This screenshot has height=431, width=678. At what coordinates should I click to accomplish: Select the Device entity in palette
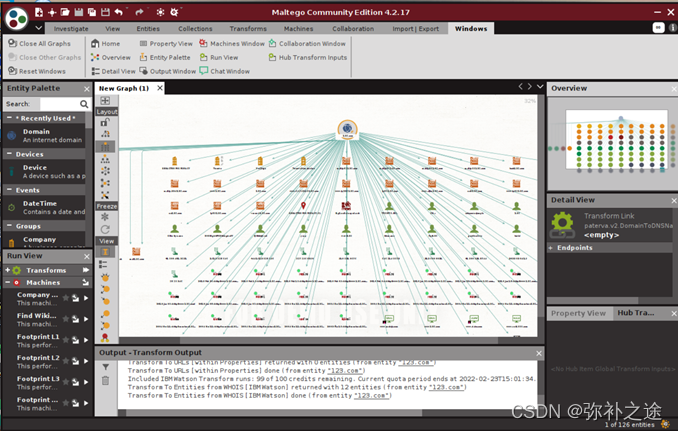(45, 171)
